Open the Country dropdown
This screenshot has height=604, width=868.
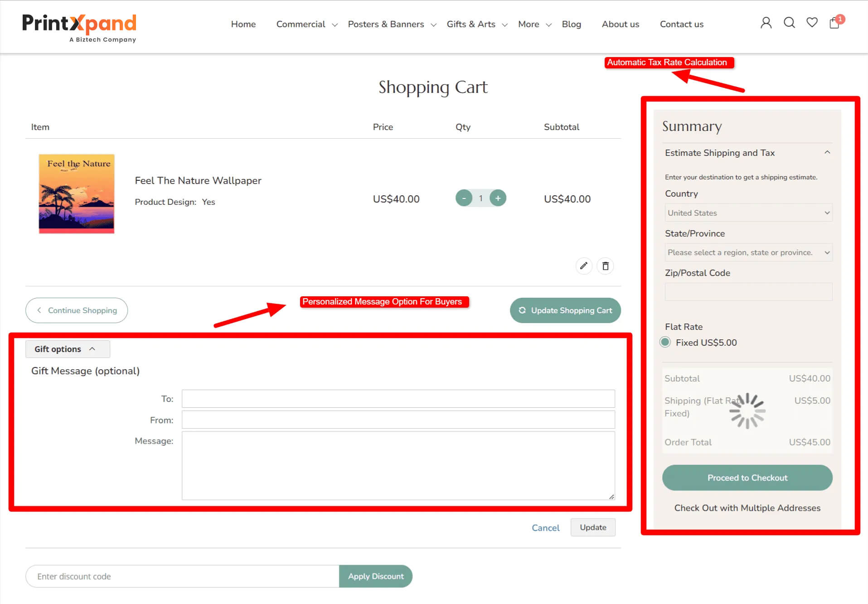(x=748, y=213)
